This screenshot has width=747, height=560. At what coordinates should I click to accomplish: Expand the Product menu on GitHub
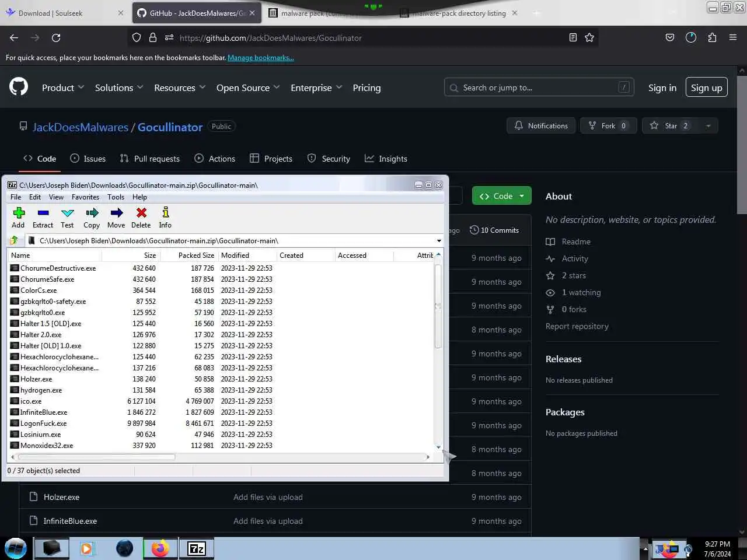pyautogui.click(x=63, y=87)
